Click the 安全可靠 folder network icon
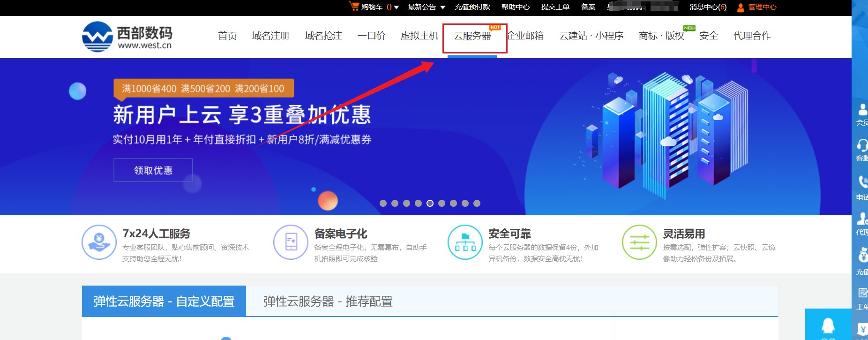868x340 pixels. (x=465, y=242)
